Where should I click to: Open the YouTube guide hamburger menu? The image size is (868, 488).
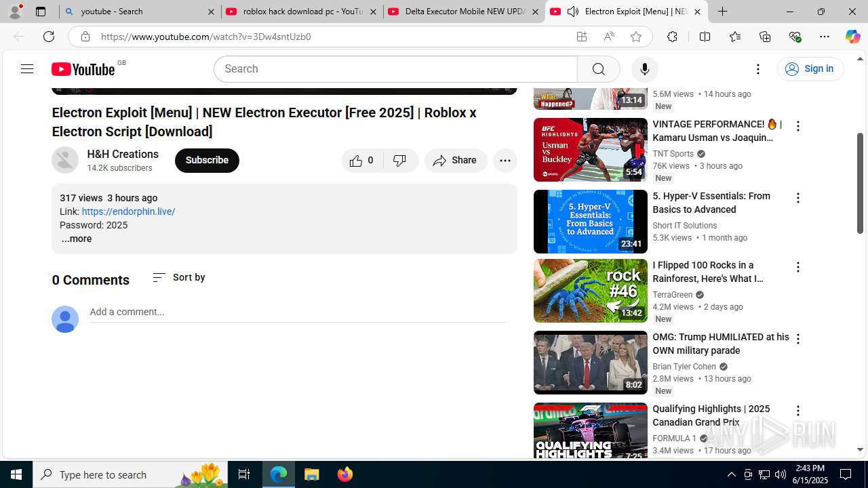(27, 68)
